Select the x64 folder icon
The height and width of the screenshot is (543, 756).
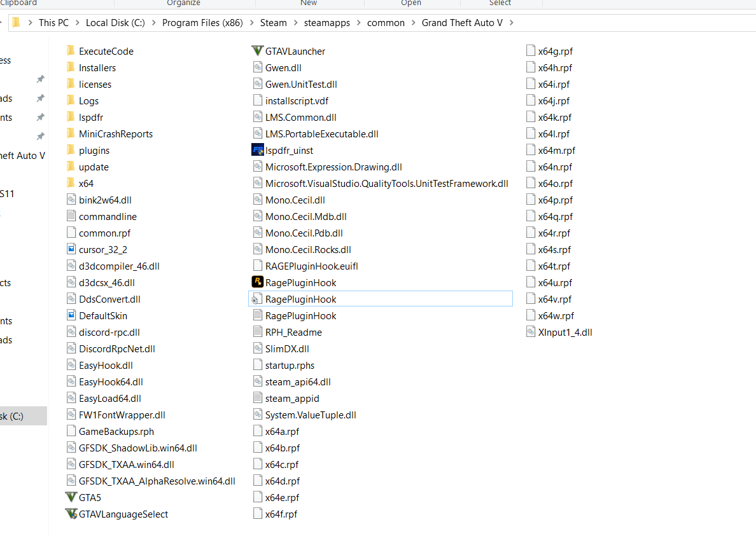[71, 183]
